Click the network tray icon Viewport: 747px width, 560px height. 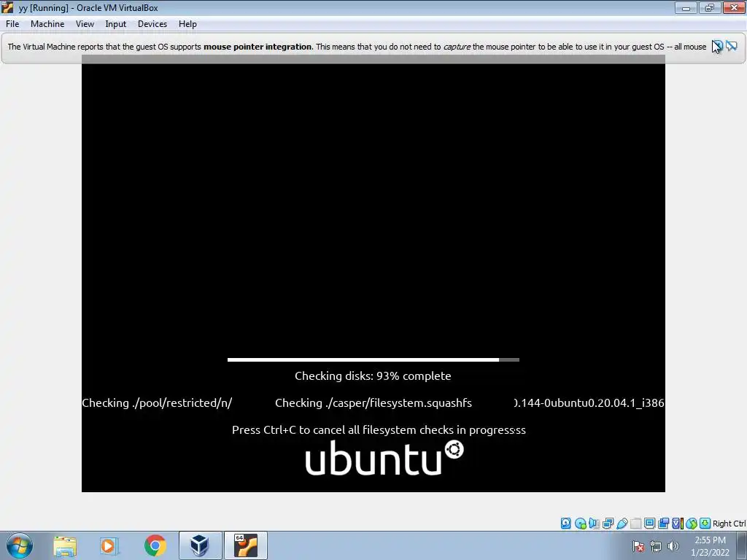pos(656,546)
